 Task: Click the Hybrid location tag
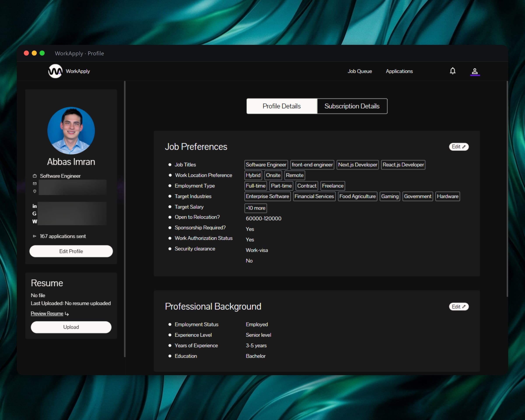coord(253,175)
